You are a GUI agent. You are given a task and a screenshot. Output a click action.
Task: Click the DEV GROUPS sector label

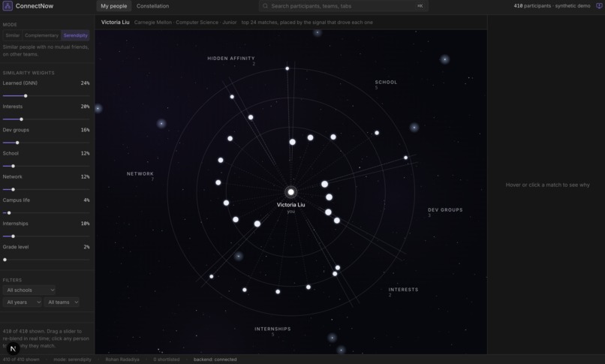pyautogui.click(x=445, y=209)
